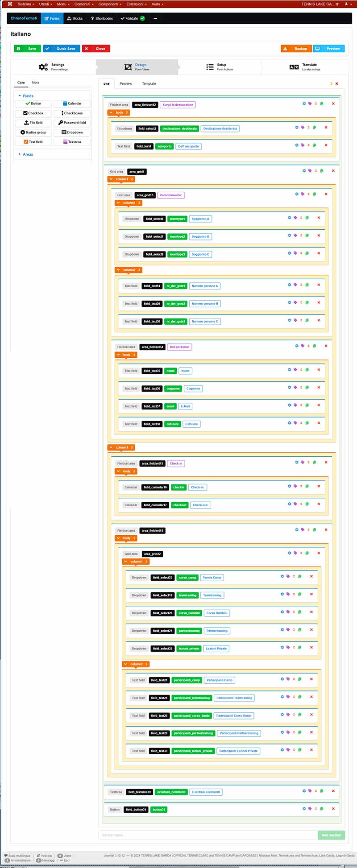This screenshot has width=357, height=868.
Task: Open the Sistema menu
Action: (x=25, y=4)
